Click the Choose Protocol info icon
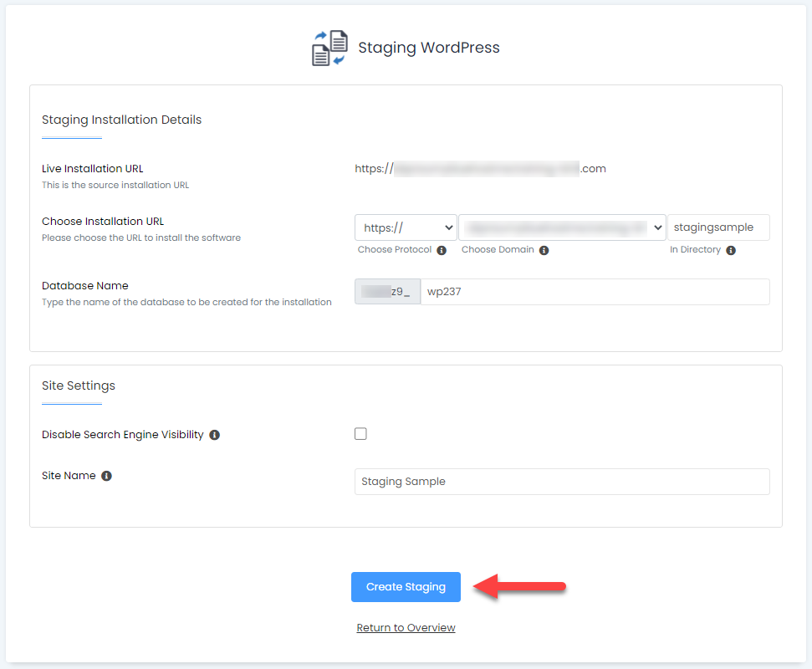Viewport: 812px width, 669px height. [442, 249]
